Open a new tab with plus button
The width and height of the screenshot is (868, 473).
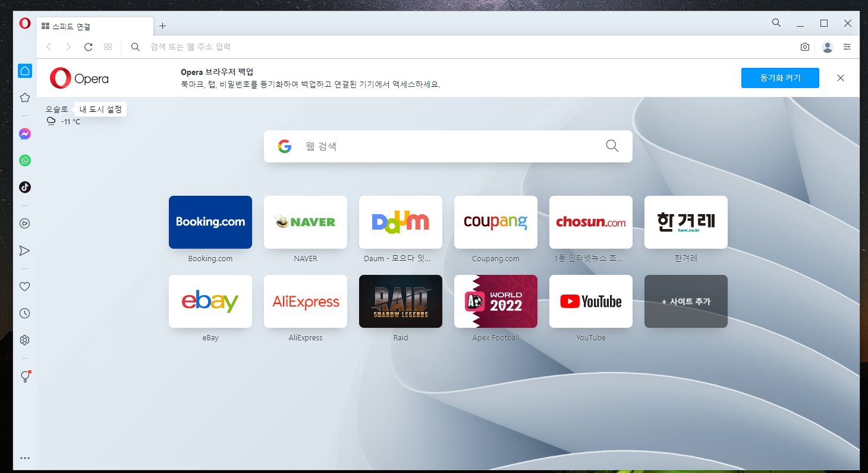[x=162, y=26]
